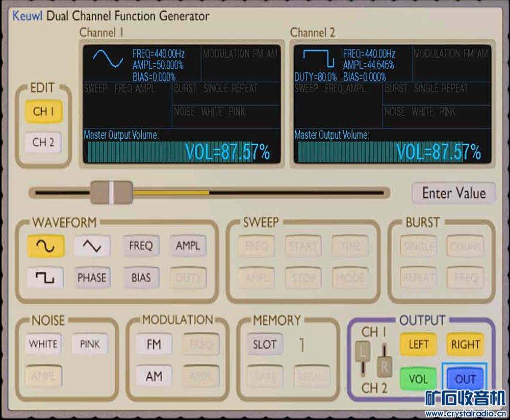Click the Channel 1 sine wave display icon
The image size is (510, 420).
coord(108,59)
